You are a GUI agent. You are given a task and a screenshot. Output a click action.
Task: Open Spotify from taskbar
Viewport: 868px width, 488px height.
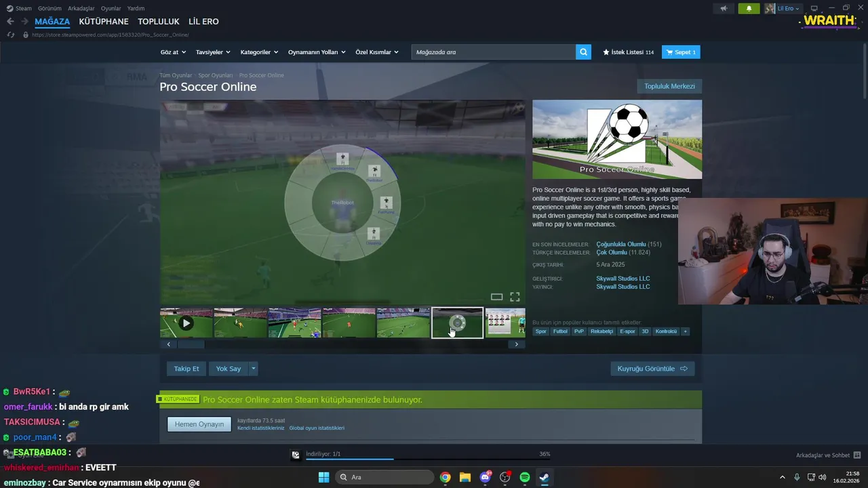[x=525, y=477]
